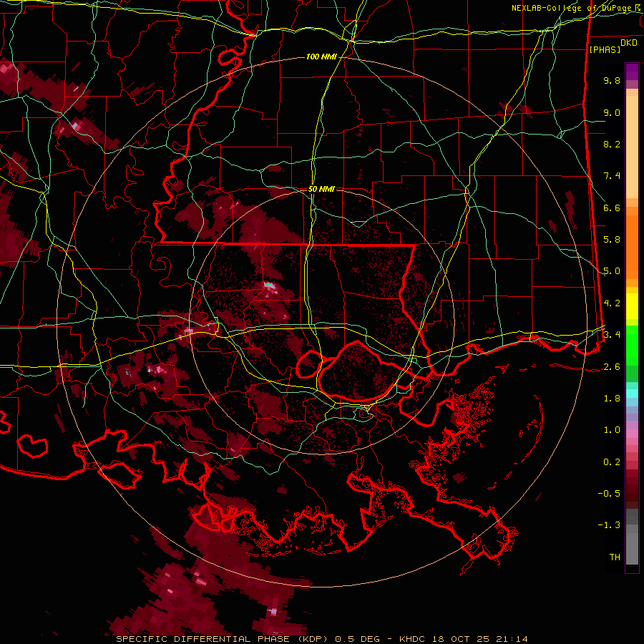Viewport: 644px width, 644px height.
Task: Click the bright green band of the color scale
Action: [x=632, y=346]
